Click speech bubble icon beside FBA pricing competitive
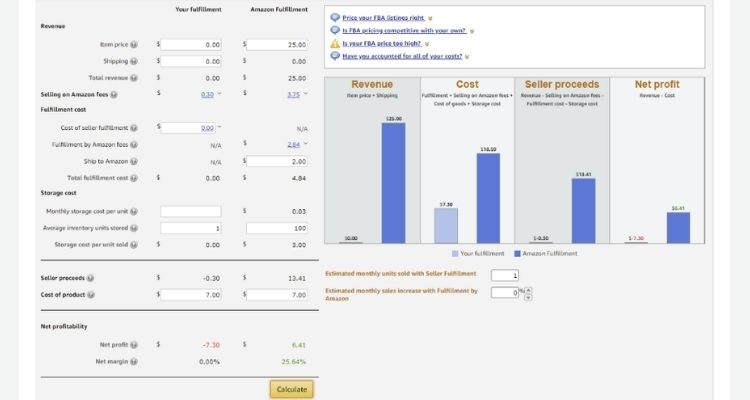Viewport: 750px width, 400px height. [335, 30]
